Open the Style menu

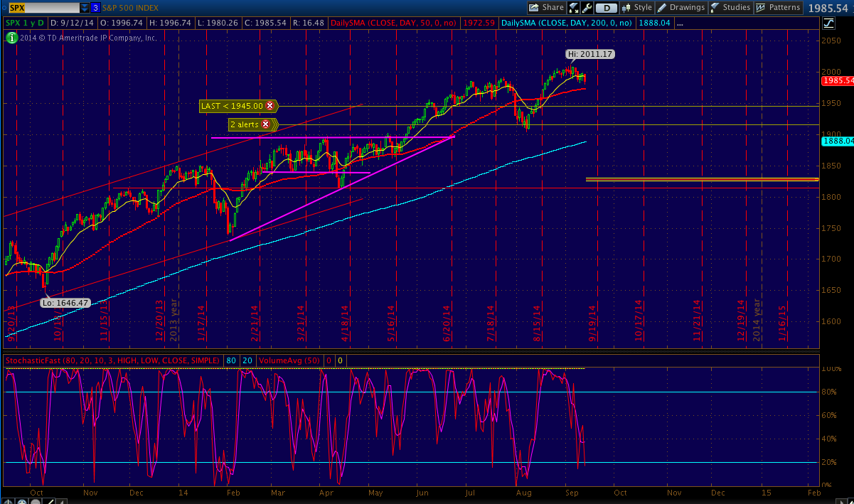pyautogui.click(x=636, y=8)
